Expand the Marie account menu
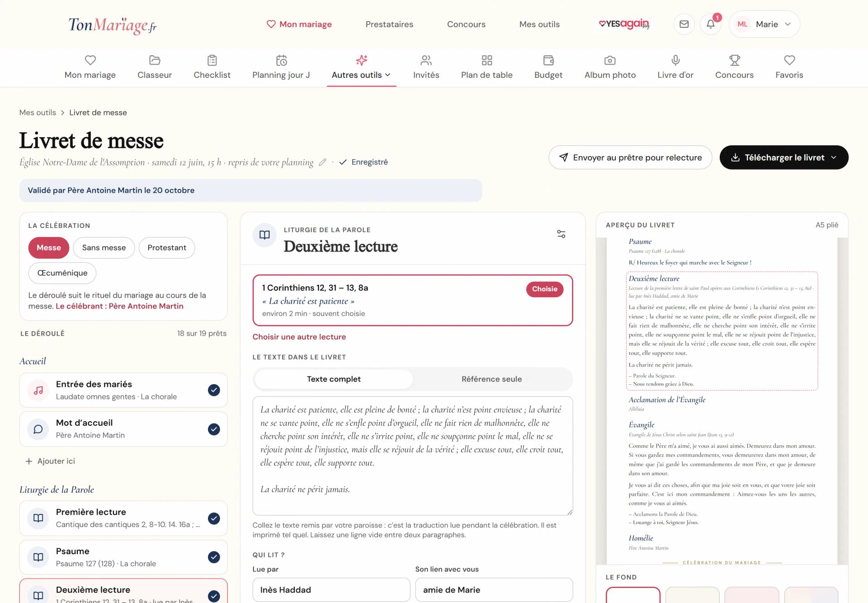This screenshot has height=603, width=868. (x=764, y=24)
